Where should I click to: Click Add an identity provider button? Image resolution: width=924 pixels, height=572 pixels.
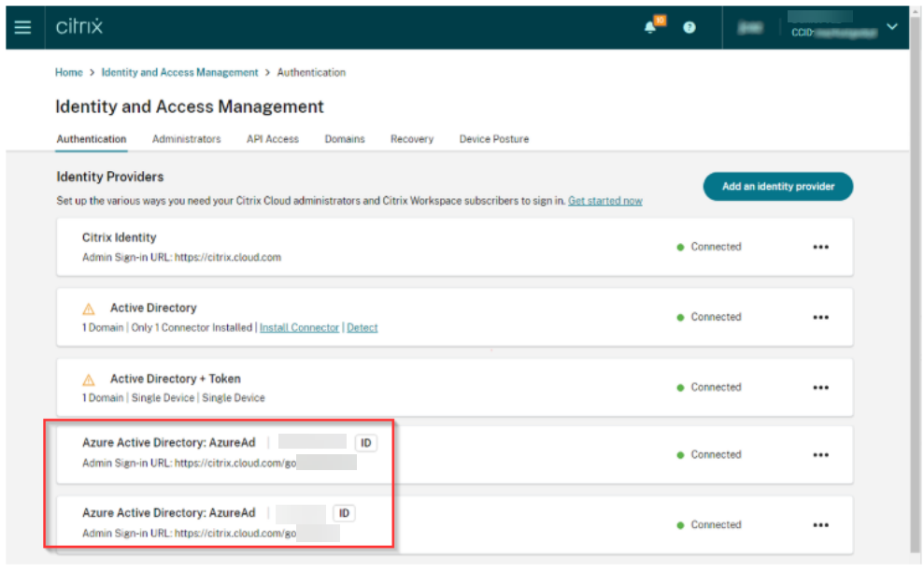[778, 186]
